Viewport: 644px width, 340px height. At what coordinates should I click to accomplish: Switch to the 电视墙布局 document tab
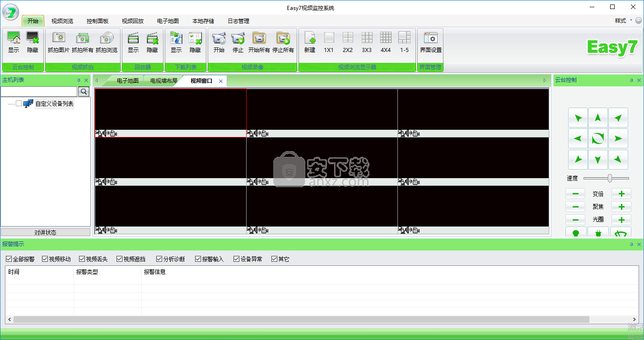pyautogui.click(x=163, y=81)
